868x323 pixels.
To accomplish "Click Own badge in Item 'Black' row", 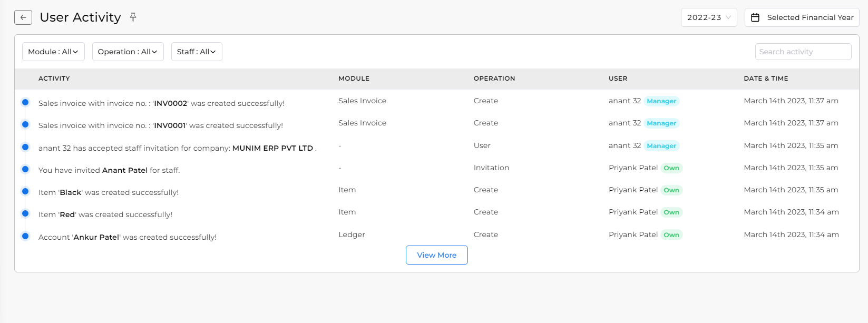I will point(671,190).
